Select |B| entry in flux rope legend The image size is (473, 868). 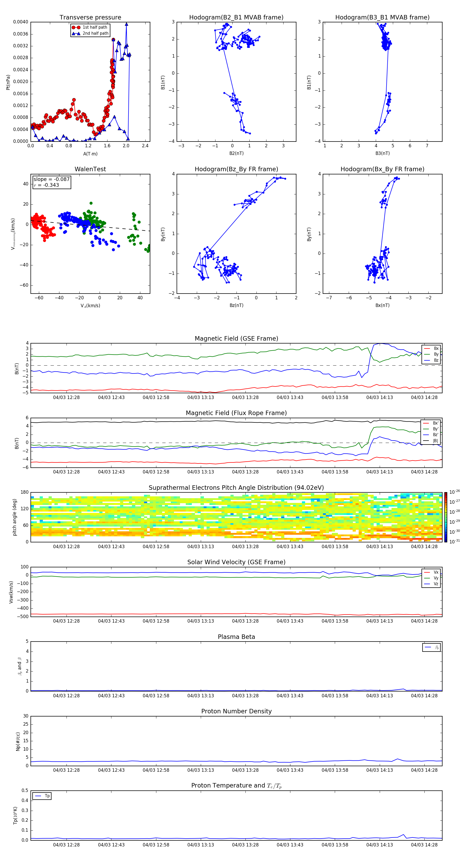click(x=431, y=441)
